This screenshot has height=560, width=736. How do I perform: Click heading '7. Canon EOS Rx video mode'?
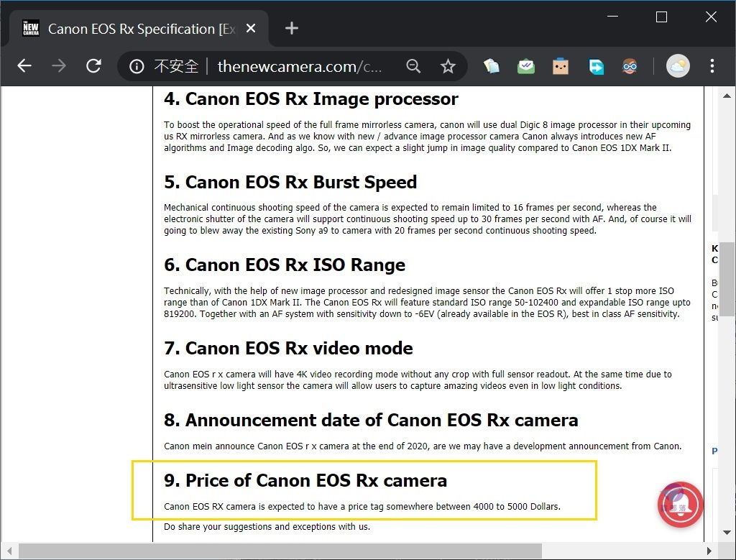(x=288, y=349)
